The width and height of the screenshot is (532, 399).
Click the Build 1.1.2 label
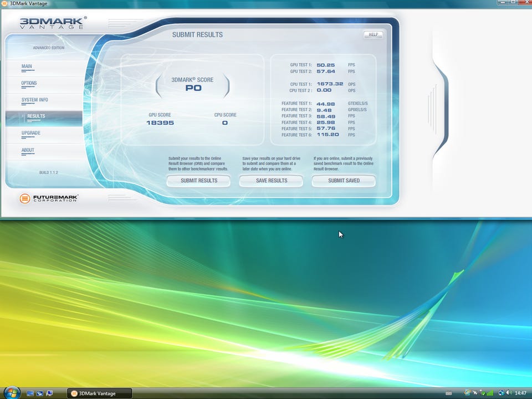49,173
